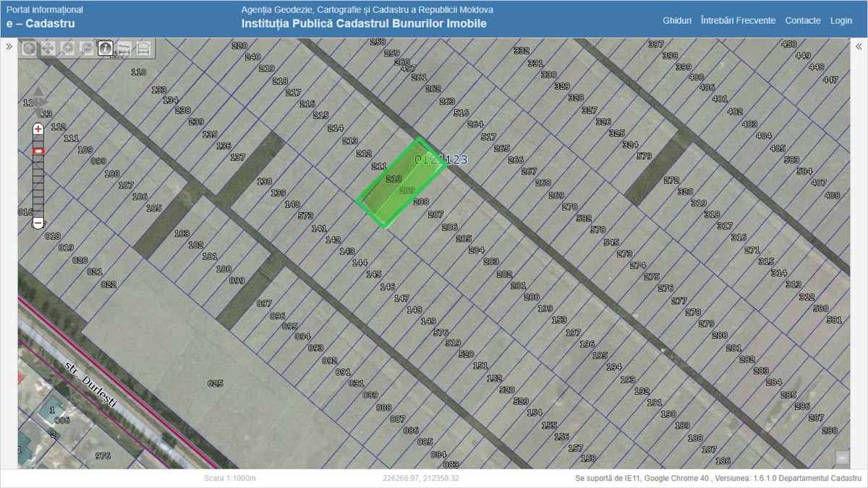Viewport: 868px width, 488px height.
Task: Click parcel label 332
Action: pyautogui.click(x=522, y=51)
